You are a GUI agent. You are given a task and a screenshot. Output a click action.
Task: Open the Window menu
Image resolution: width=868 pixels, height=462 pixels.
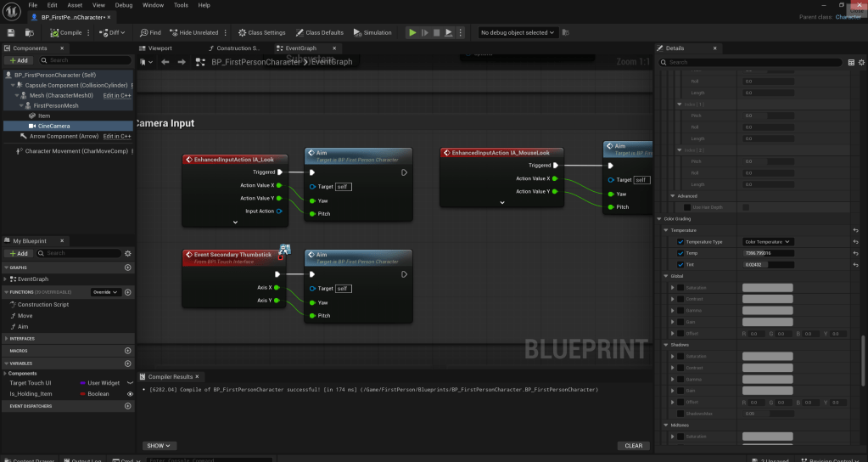pos(153,5)
